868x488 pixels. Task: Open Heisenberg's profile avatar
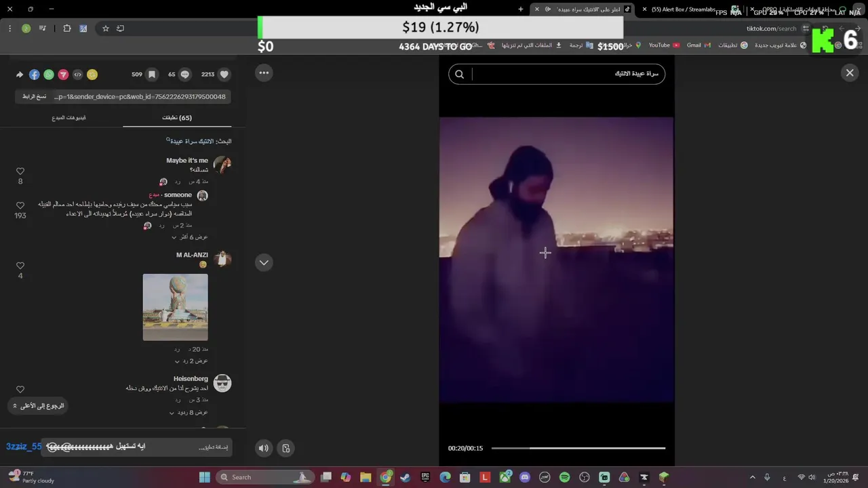[x=222, y=383]
